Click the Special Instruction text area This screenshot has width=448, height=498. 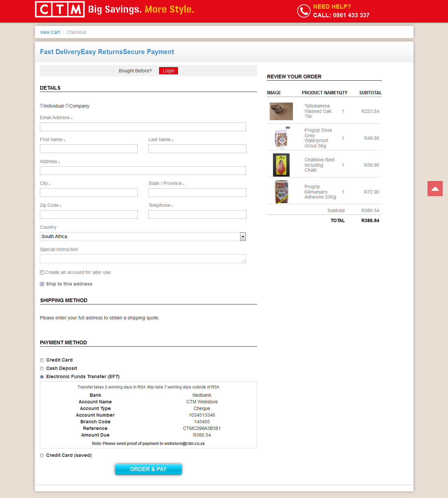click(x=143, y=259)
